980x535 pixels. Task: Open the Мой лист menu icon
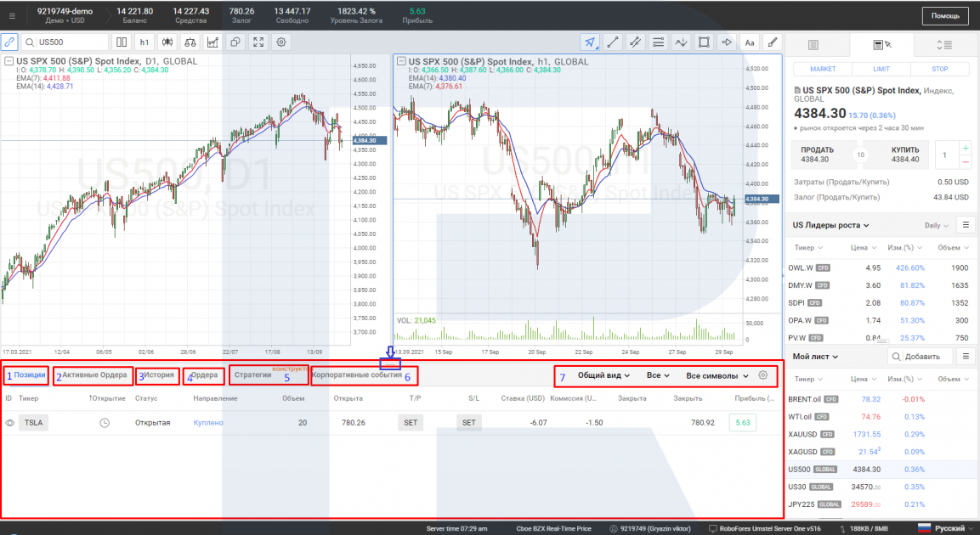(x=966, y=357)
